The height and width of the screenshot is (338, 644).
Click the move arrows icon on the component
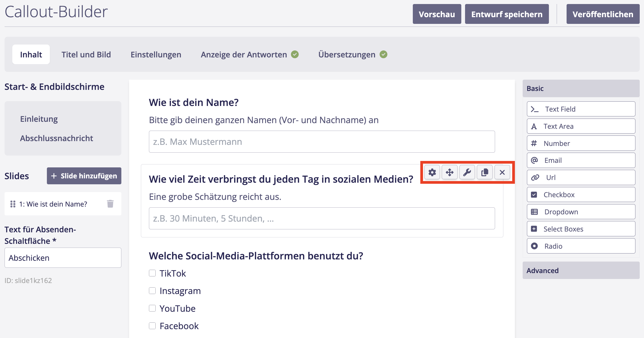pyautogui.click(x=450, y=172)
